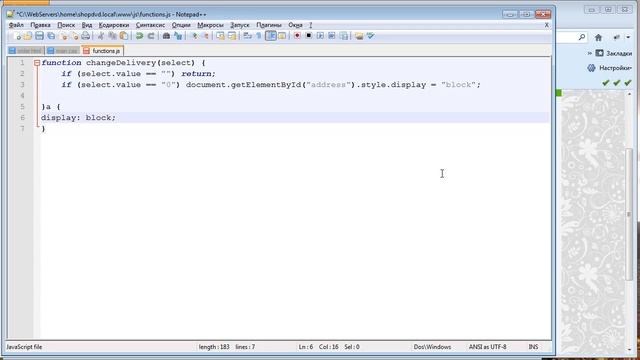640x360 pixels.
Task: Click the Print toolbar icon
Action: (x=85, y=36)
